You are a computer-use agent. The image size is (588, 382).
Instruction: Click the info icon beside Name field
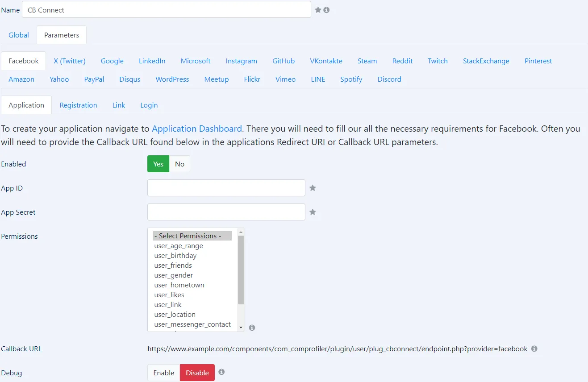326,10
